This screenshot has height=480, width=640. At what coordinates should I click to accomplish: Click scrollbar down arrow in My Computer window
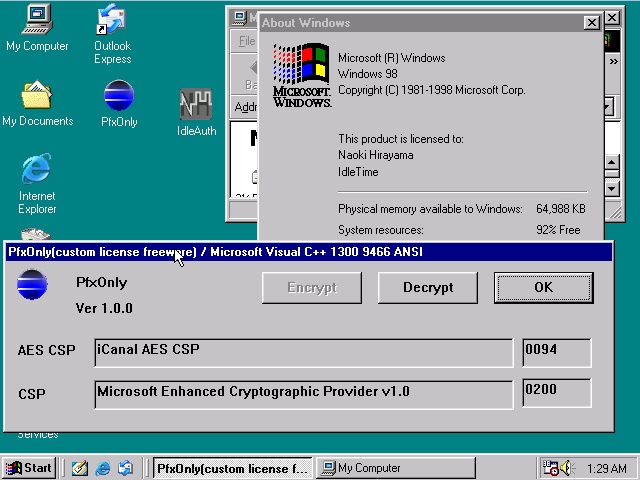pos(611,189)
